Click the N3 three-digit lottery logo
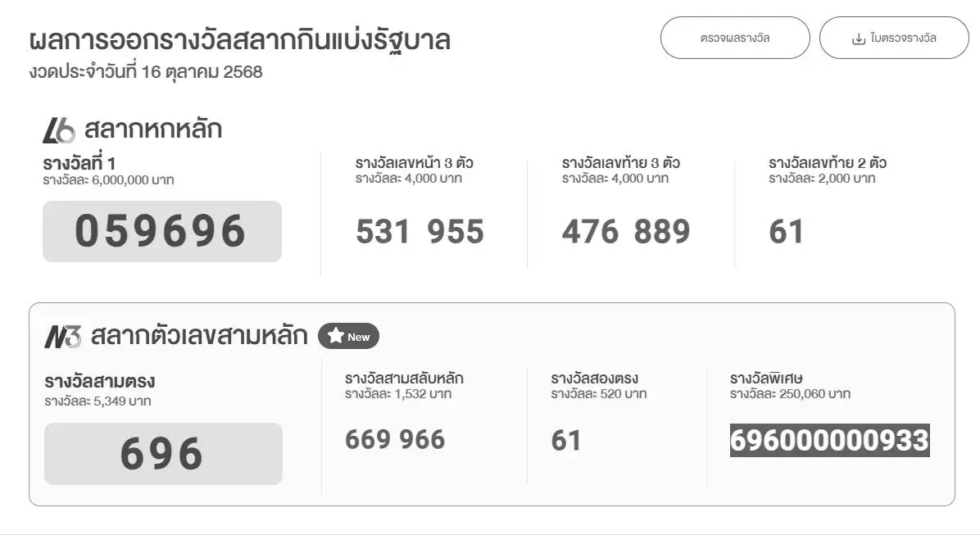This screenshot has width=980, height=535. (x=62, y=336)
